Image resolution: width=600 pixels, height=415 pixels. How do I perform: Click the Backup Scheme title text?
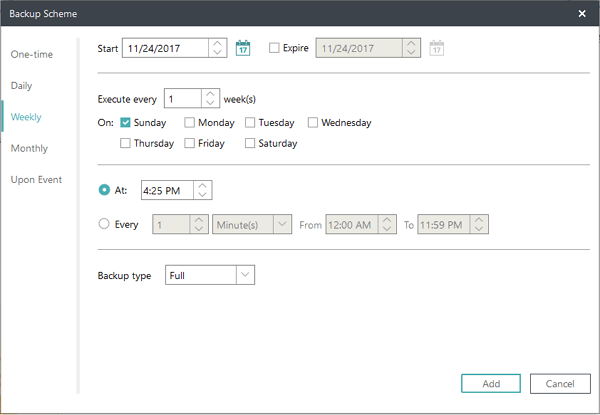[43, 14]
